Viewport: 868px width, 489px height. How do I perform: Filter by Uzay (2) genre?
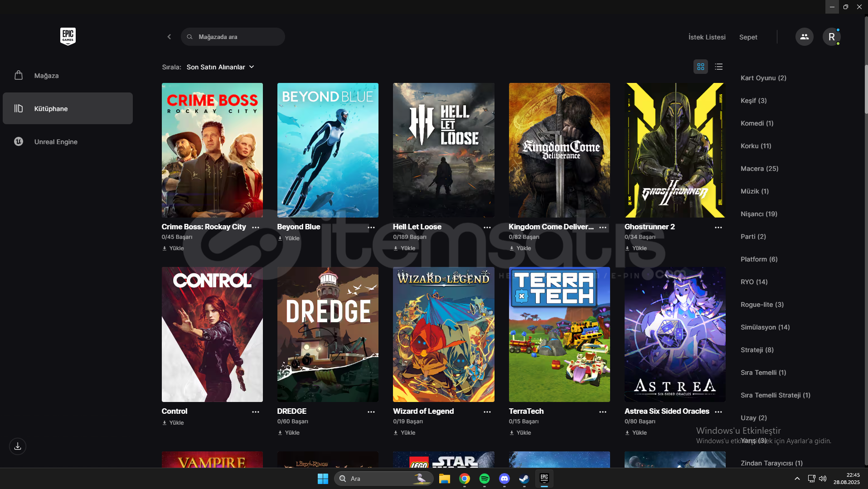click(x=753, y=418)
